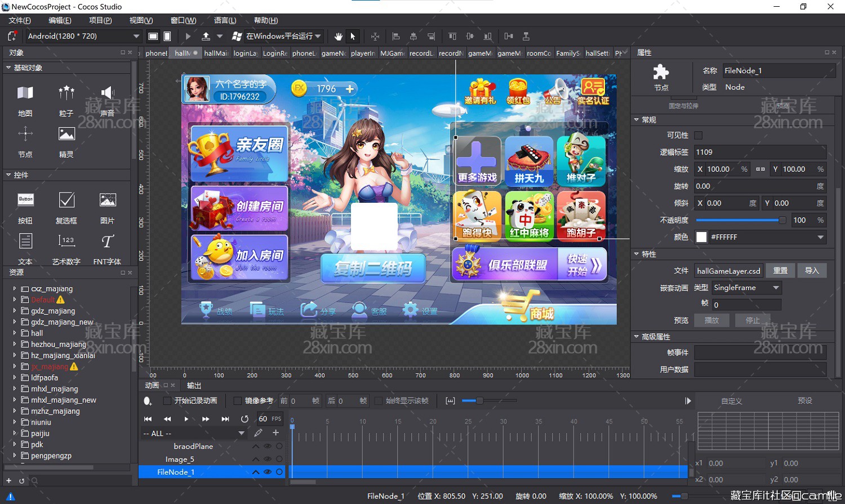Add the Text widget
Viewport: 845px width, 504px height.
click(x=25, y=248)
